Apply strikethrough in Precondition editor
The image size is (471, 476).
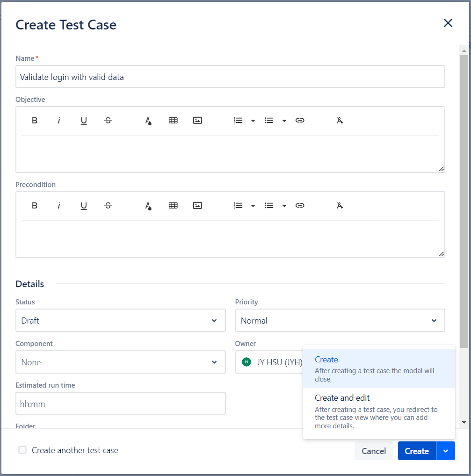click(x=108, y=206)
